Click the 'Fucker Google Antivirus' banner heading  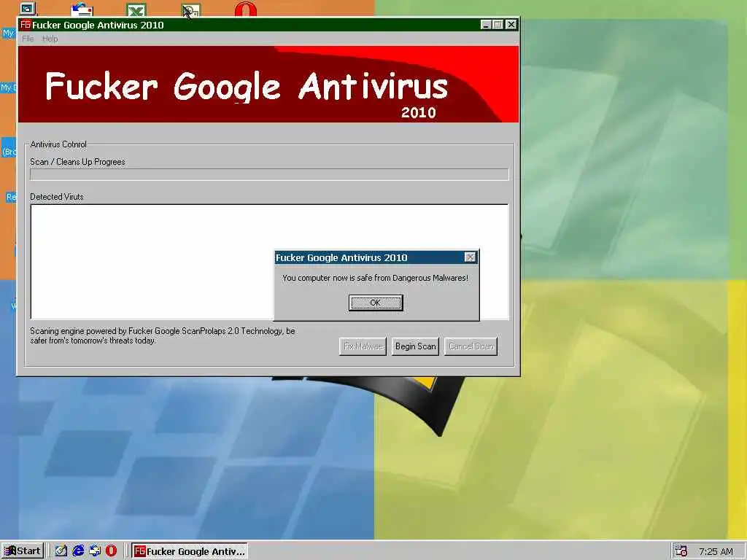pyautogui.click(x=247, y=86)
